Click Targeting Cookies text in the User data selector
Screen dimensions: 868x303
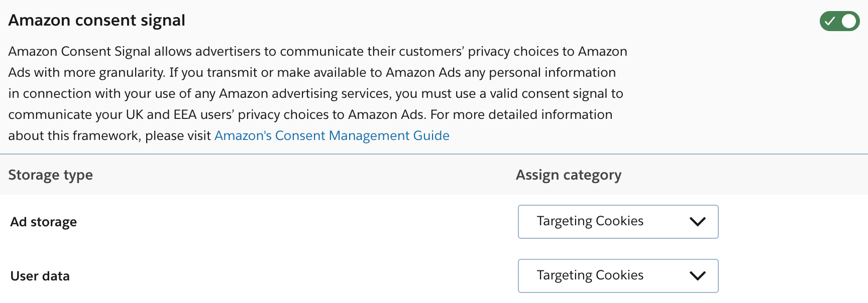pos(590,275)
